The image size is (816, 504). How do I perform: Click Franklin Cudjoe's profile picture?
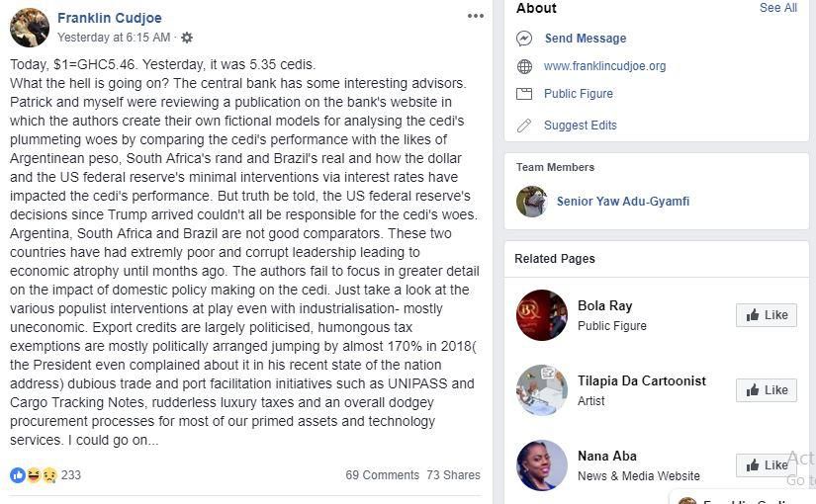click(30, 28)
